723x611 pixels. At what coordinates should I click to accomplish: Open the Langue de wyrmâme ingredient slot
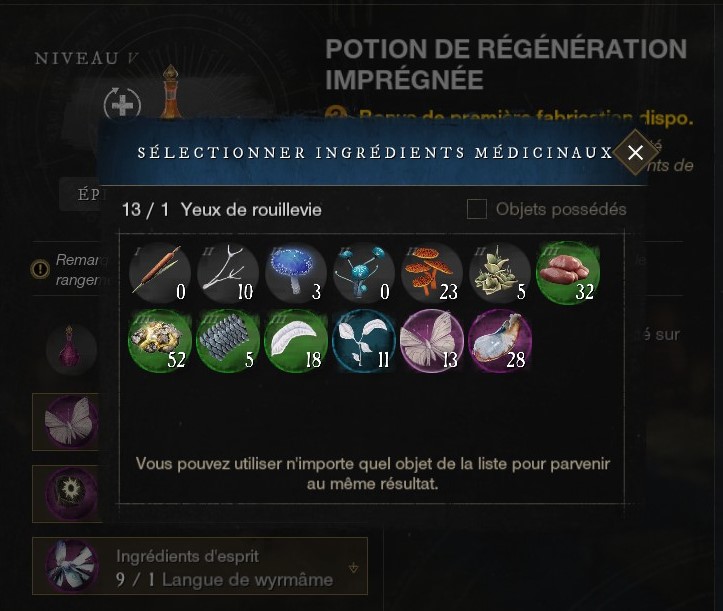click(200, 566)
